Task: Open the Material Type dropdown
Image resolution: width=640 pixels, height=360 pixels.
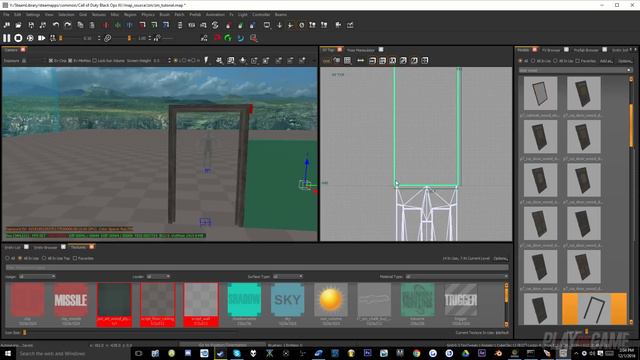Action: click(x=457, y=276)
